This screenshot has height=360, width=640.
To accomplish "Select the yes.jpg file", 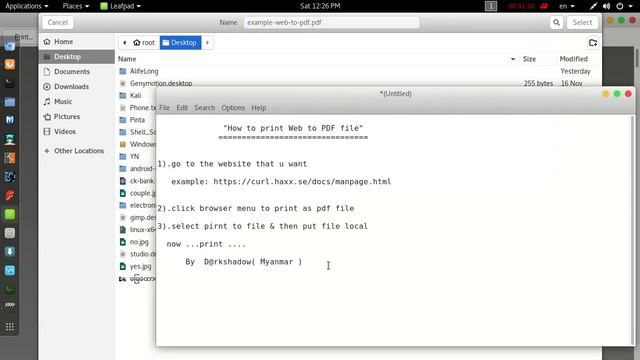I will coord(140,267).
